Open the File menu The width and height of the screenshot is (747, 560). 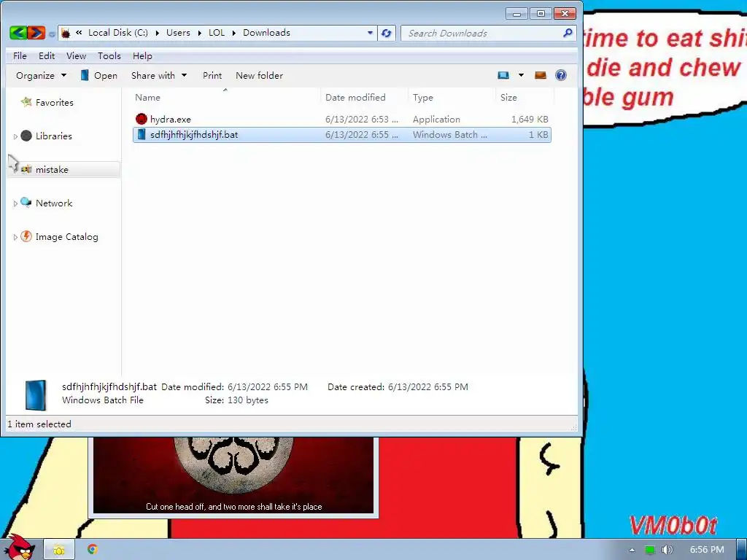pos(20,56)
